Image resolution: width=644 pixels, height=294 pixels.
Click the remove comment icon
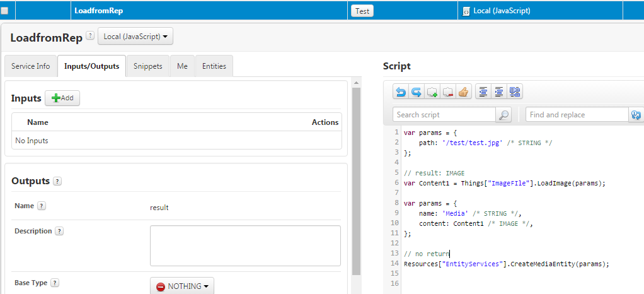coord(447,91)
